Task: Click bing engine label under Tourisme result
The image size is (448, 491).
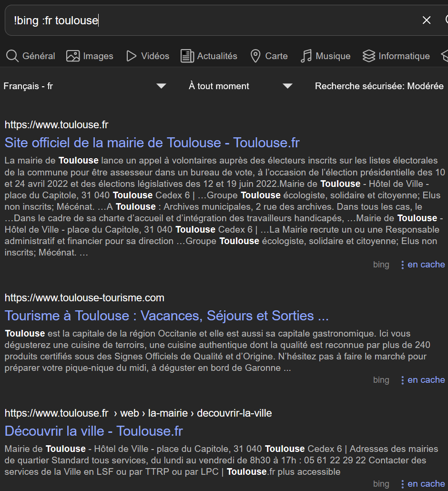Action: pyautogui.click(x=381, y=380)
